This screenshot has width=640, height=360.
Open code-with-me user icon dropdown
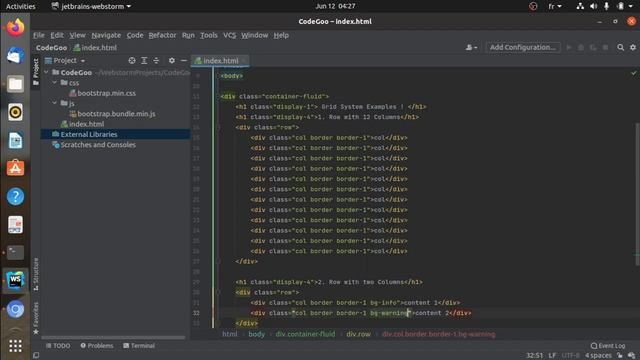click(x=471, y=47)
